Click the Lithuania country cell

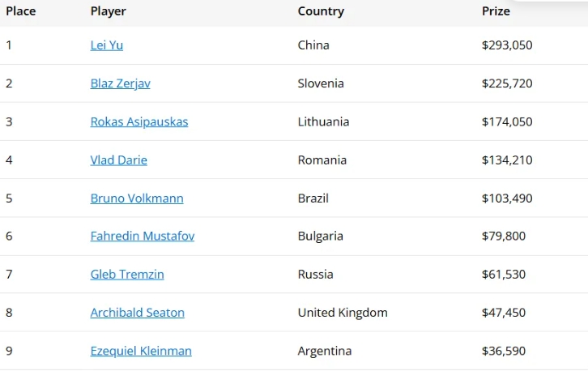323,122
